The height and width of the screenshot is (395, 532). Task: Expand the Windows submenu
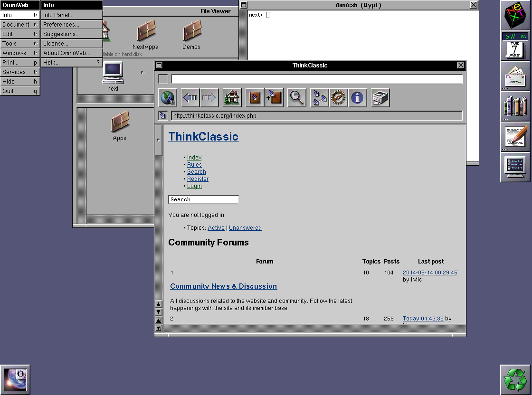click(x=20, y=53)
